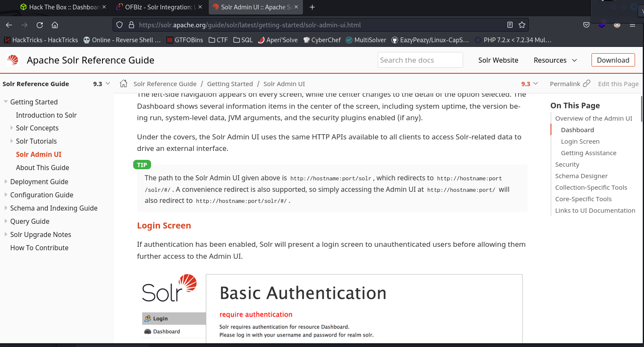644x347 pixels.
Task: Jump to Schema Designer section
Action: tap(581, 176)
